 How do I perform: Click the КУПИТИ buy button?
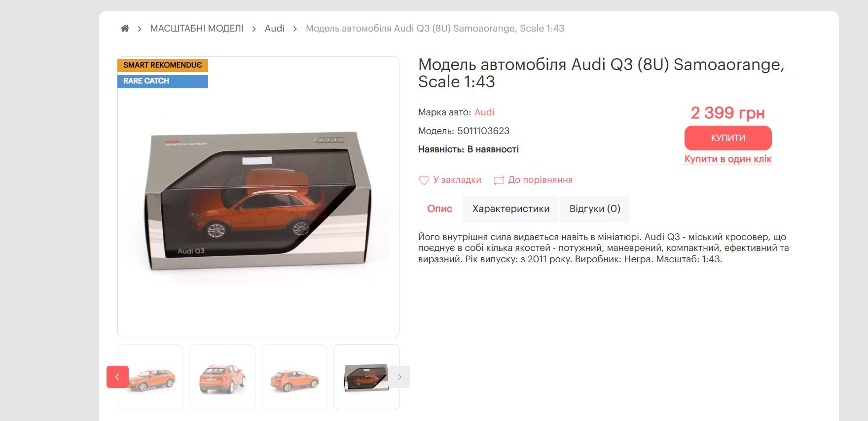pyautogui.click(x=728, y=138)
